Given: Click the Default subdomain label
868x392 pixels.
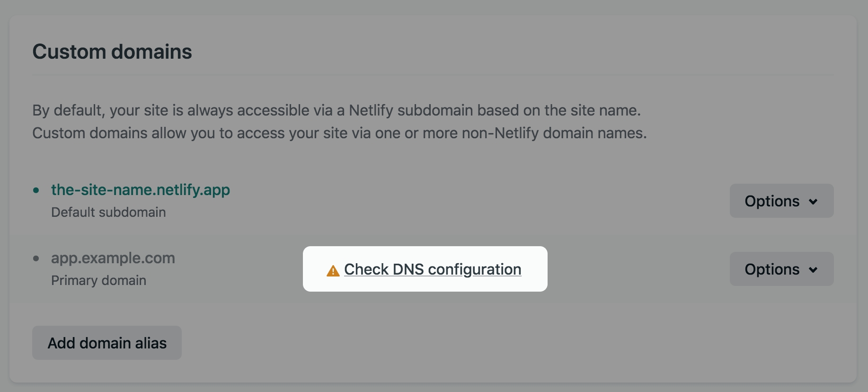Looking at the screenshot, I should tap(108, 212).
